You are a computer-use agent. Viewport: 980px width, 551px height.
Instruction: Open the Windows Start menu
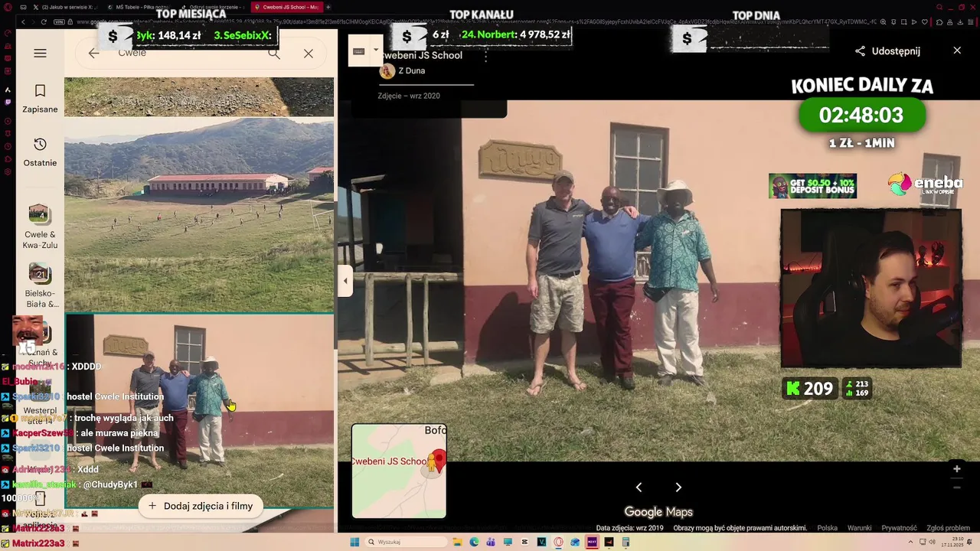(x=354, y=542)
